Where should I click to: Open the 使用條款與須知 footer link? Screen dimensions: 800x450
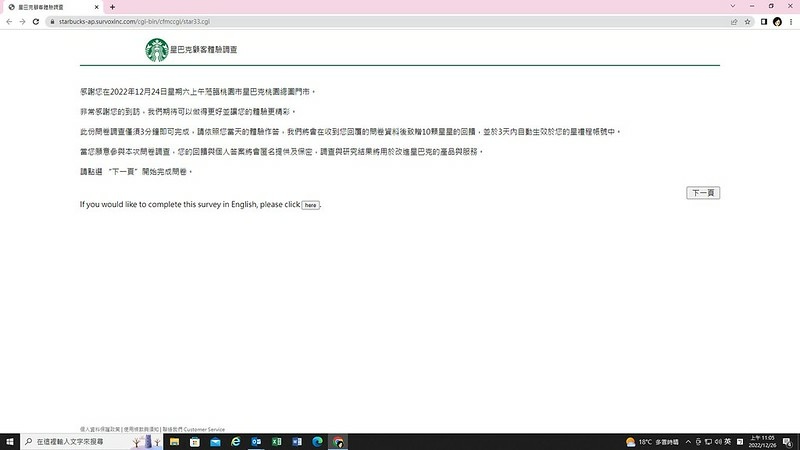(141, 429)
